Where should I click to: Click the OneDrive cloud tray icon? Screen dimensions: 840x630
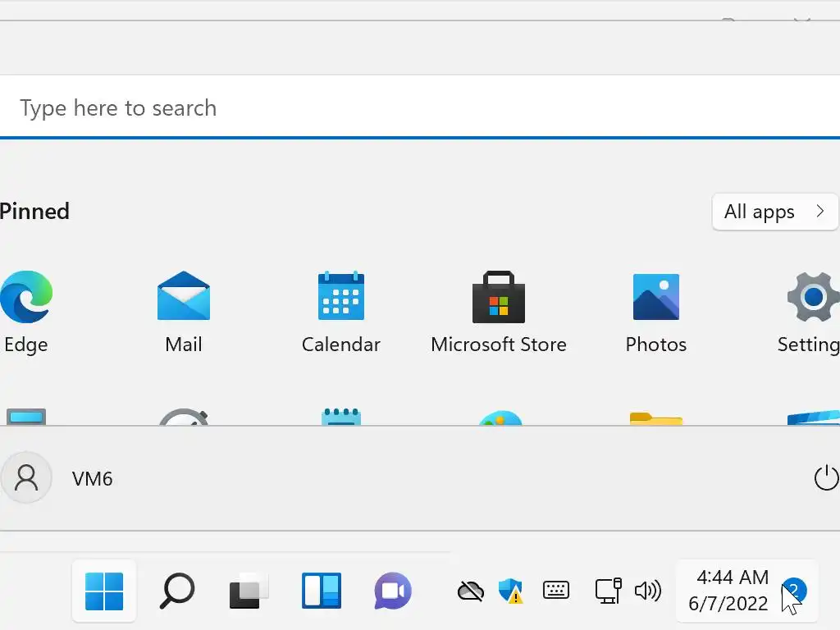coord(470,591)
